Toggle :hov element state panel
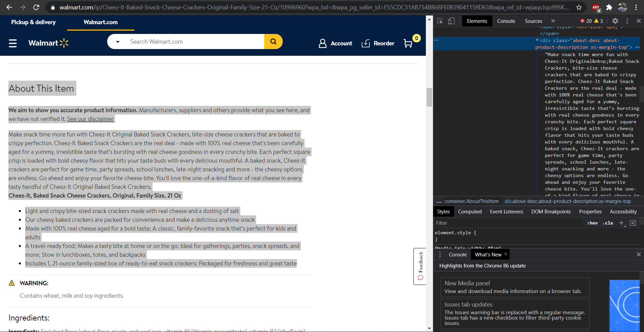644x332 pixels. click(x=592, y=223)
